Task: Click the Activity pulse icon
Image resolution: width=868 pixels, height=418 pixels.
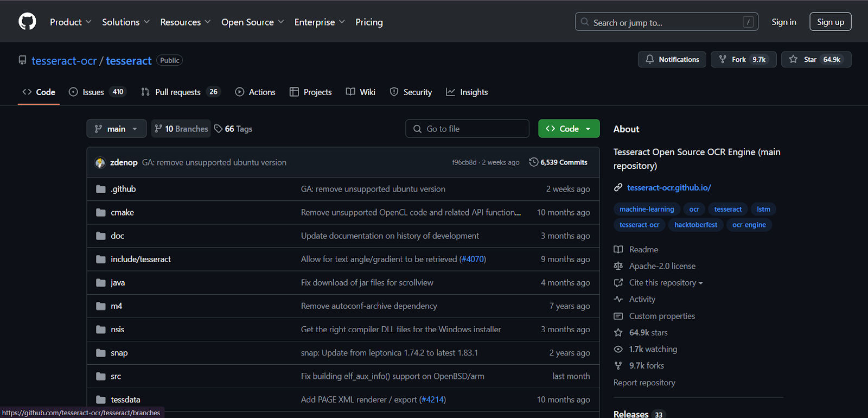Action: pos(618,299)
